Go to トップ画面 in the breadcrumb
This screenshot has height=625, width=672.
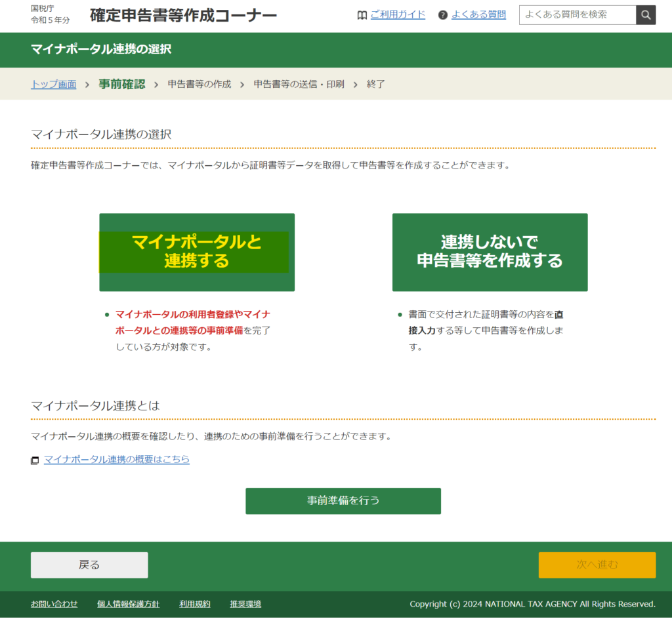[54, 85]
